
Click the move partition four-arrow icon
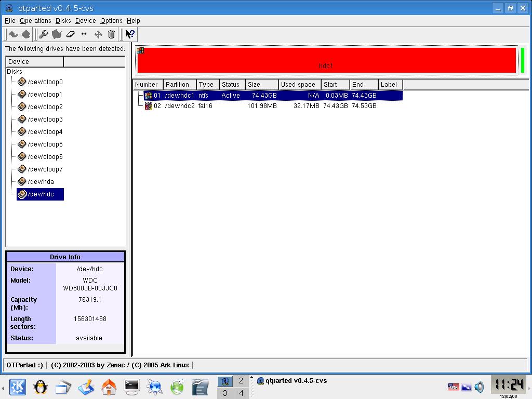point(99,34)
